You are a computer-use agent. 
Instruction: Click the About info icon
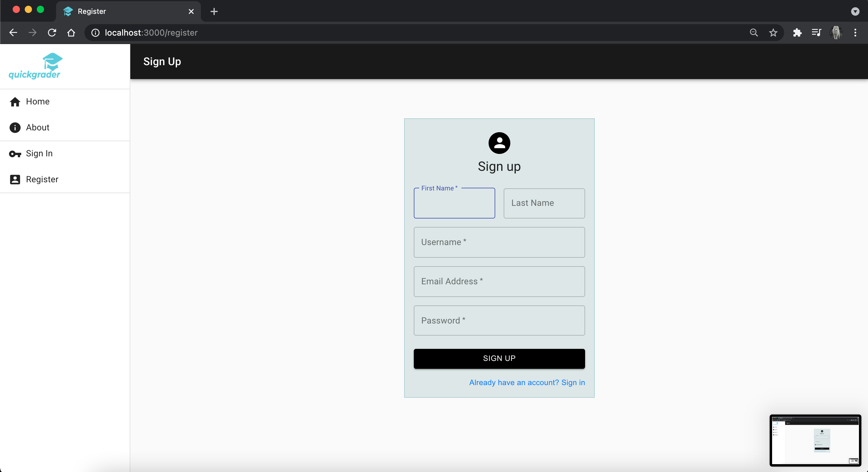click(15, 127)
